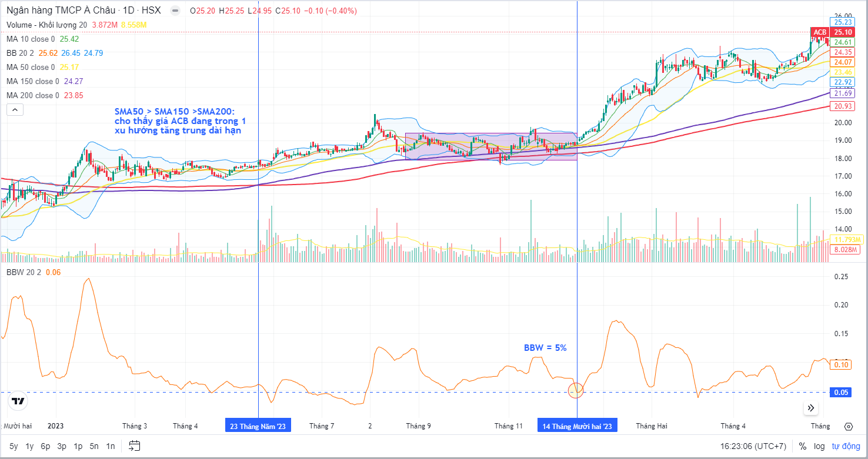
Task: Click the 20.93 MA 200 price label
Action: click(842, 106)
